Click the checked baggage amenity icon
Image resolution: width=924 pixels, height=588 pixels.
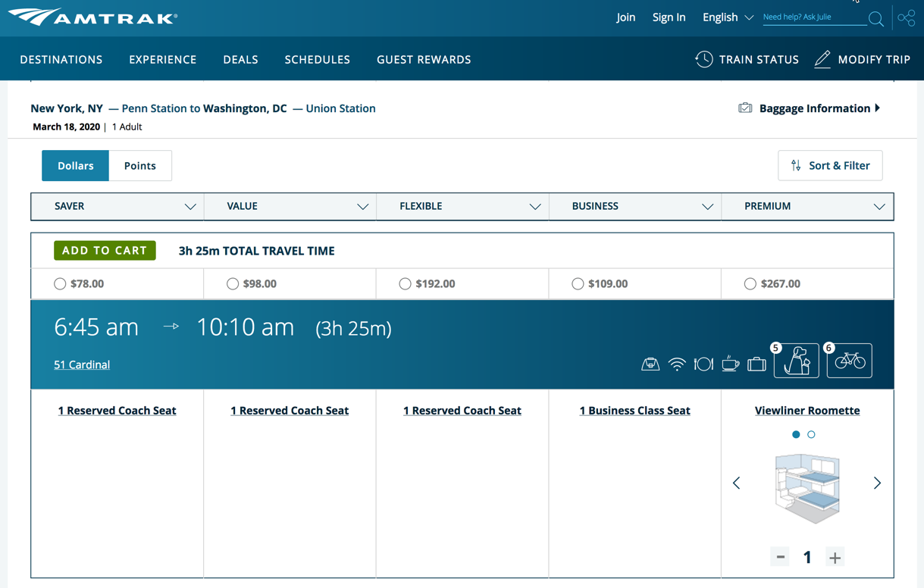click(756, 363)
